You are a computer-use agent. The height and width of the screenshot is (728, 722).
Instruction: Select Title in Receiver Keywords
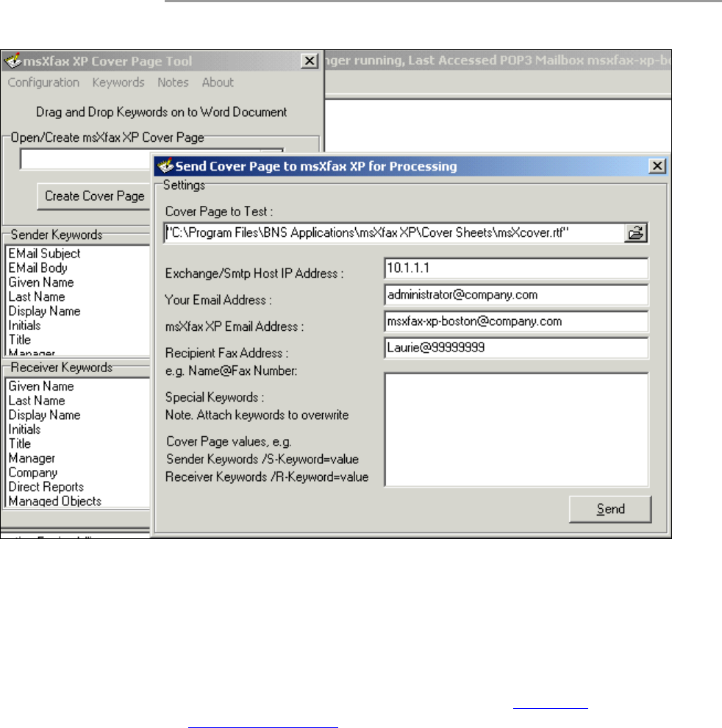20,444
